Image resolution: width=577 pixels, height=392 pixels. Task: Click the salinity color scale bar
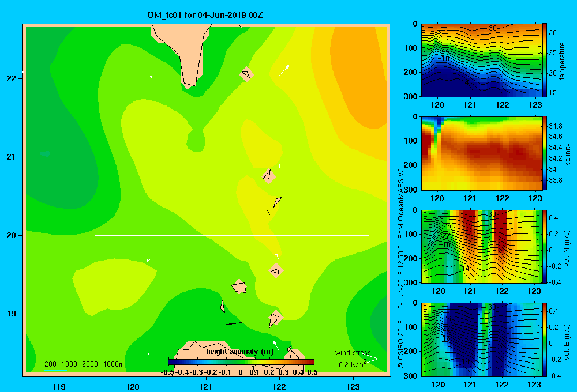(545, 153)
